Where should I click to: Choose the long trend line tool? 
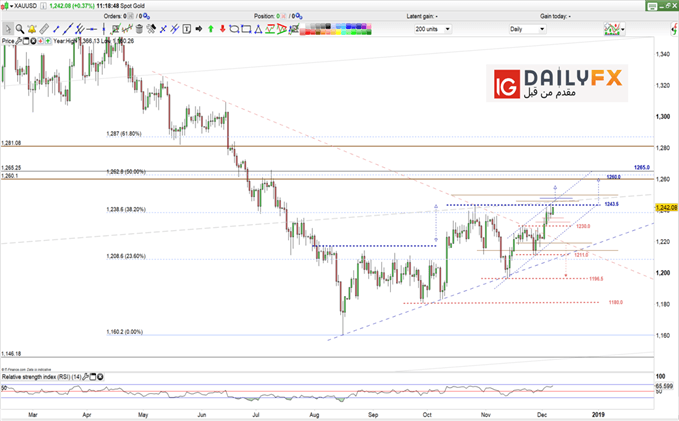point(68,29)
